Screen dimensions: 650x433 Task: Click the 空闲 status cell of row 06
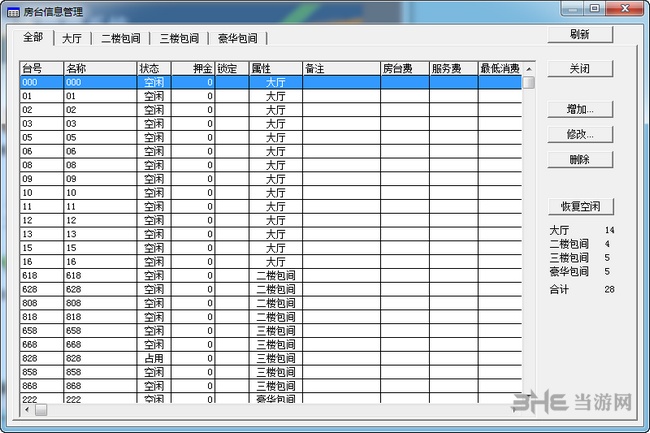(x=154, y=151)
